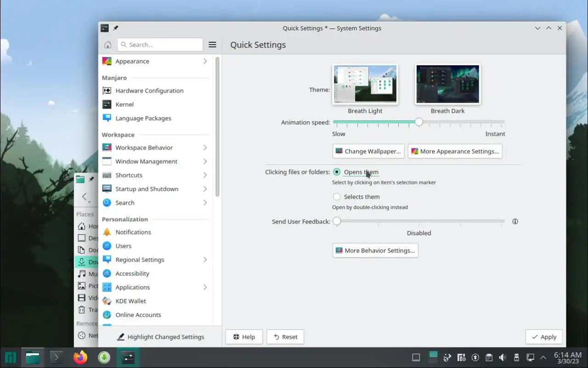This screenshot has height=368, width=588.
Task: Expand the Shortcuts arrow
Action: pyautogui.click(x=205, y=175)
